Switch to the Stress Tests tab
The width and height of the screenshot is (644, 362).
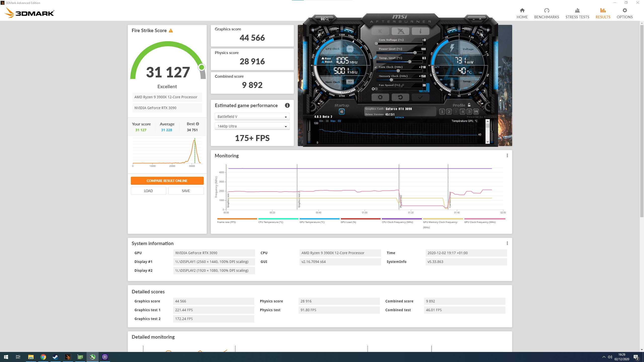(577, 13)
